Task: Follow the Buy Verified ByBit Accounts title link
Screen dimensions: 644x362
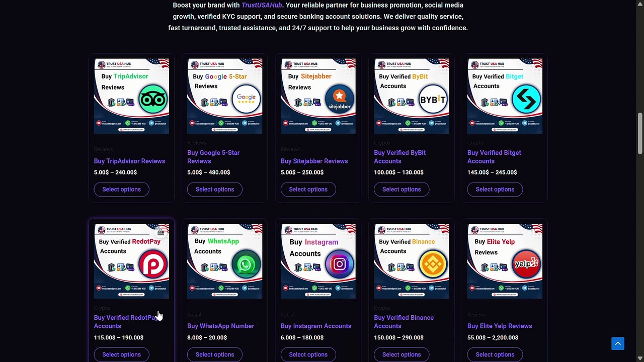Action: [399, 157]
